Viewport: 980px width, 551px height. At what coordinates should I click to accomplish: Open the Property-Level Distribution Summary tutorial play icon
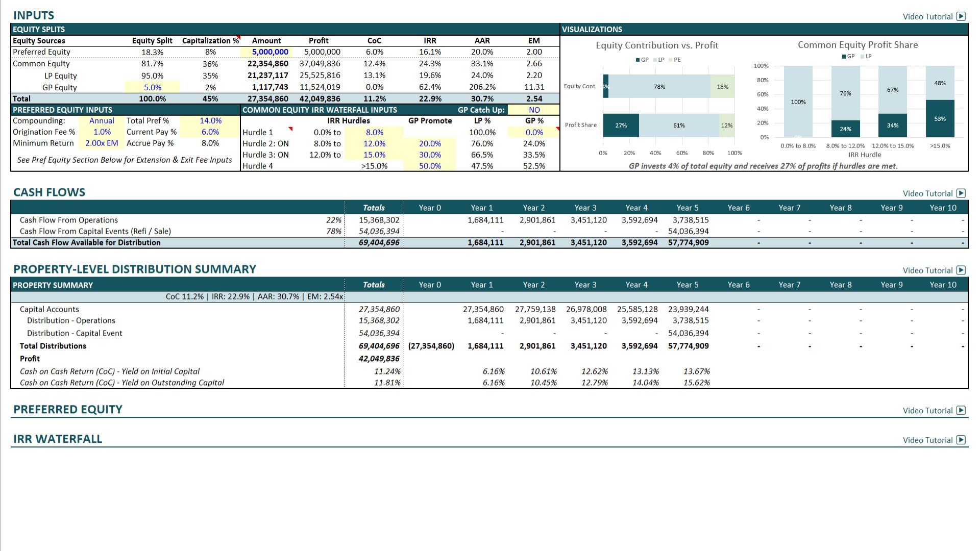click(961, 270)
